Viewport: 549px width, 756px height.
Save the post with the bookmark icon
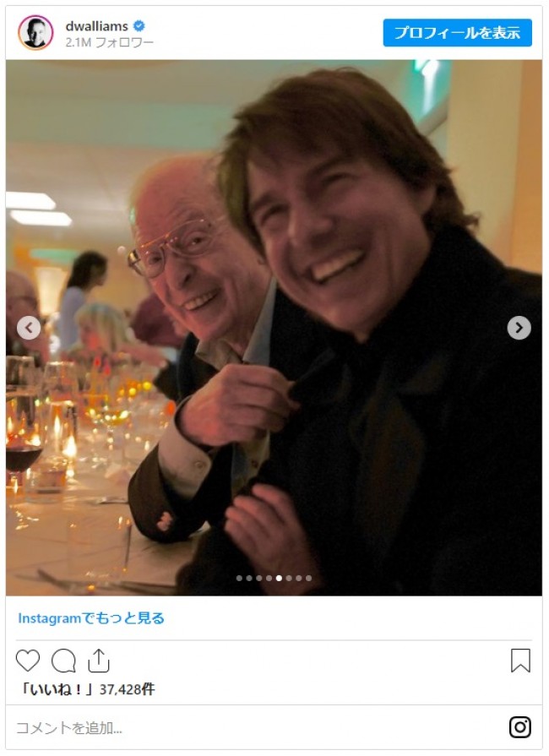click(520, 660)
